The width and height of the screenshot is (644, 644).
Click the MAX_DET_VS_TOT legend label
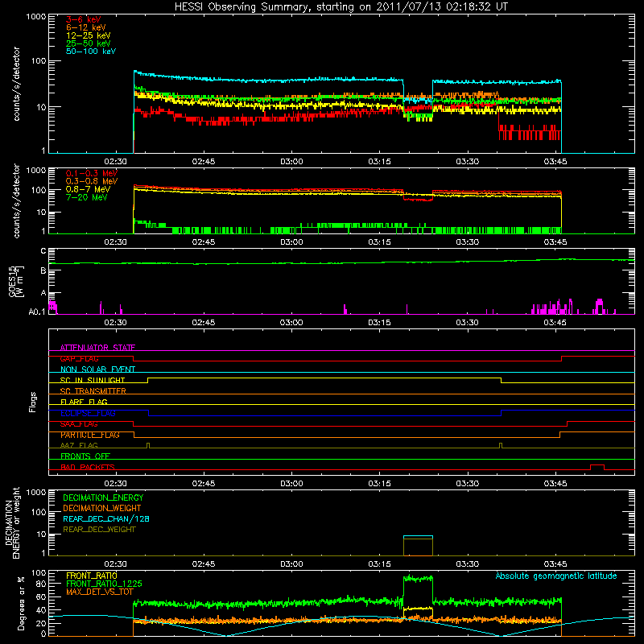click(100, 592)
